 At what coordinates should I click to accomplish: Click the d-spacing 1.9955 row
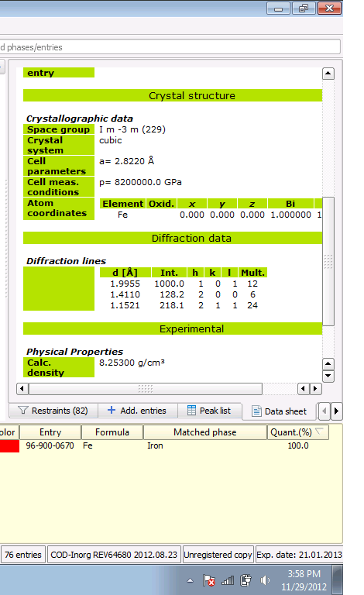184,284
